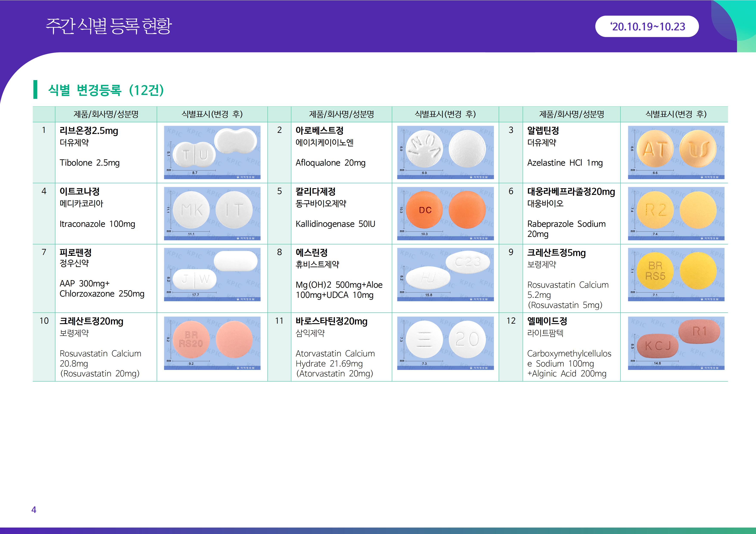Click the 크레산트정5mg BR RS5 pill image
The height and width of the screenshot is (534, 756).
pos(676,274)
